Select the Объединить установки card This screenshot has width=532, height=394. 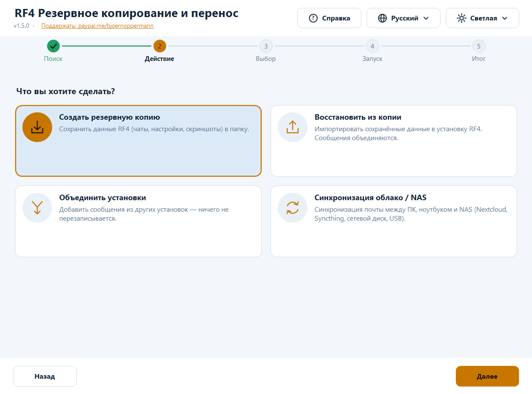point(138,221)
